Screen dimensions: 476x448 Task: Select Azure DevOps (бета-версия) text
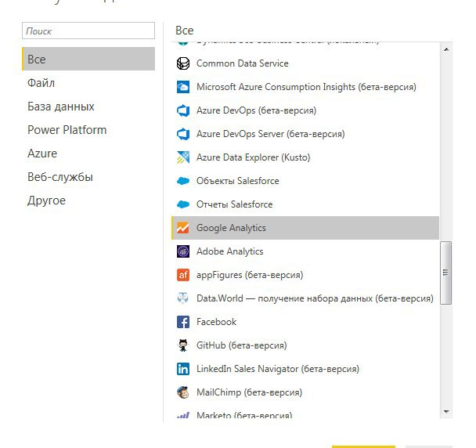tap(257, 110)
